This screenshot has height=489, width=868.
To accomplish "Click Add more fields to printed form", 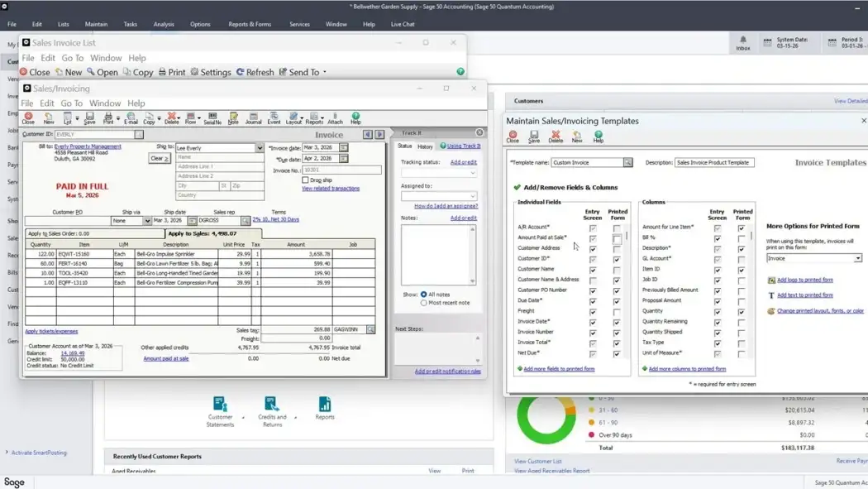I will pos(559,369).
